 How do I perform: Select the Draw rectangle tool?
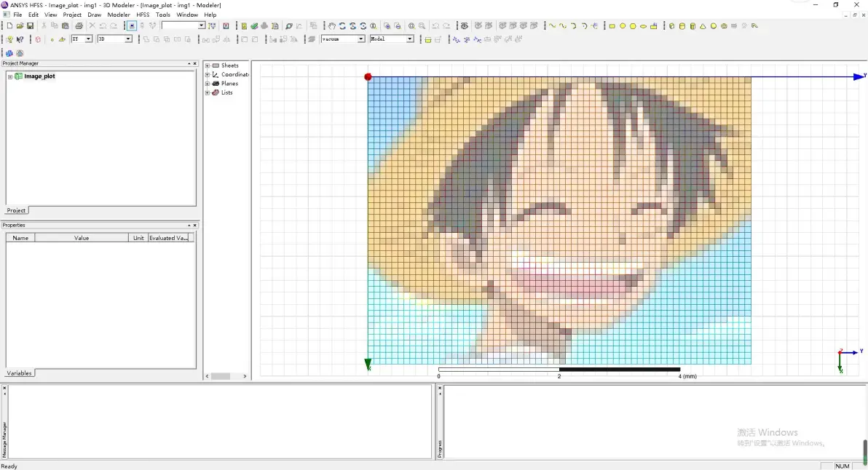click(x=612, y=26)
